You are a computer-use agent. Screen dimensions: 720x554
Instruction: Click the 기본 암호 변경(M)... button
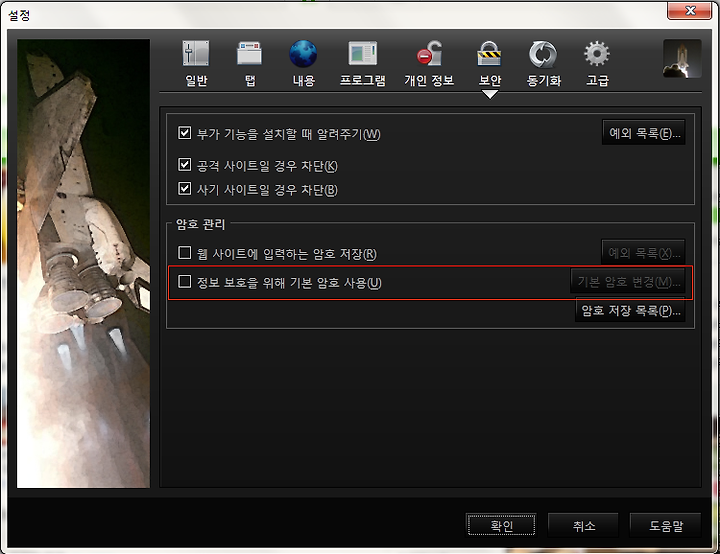click(x=628, y=281)
